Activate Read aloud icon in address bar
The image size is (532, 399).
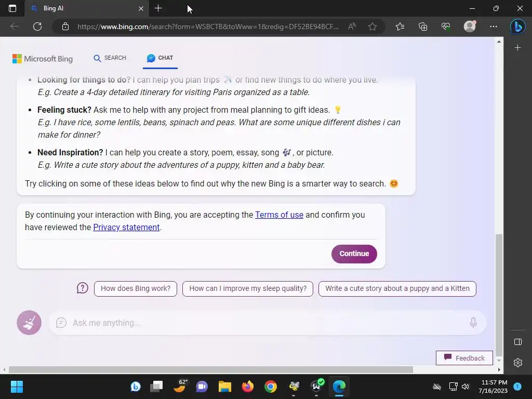tap(352, 26)
